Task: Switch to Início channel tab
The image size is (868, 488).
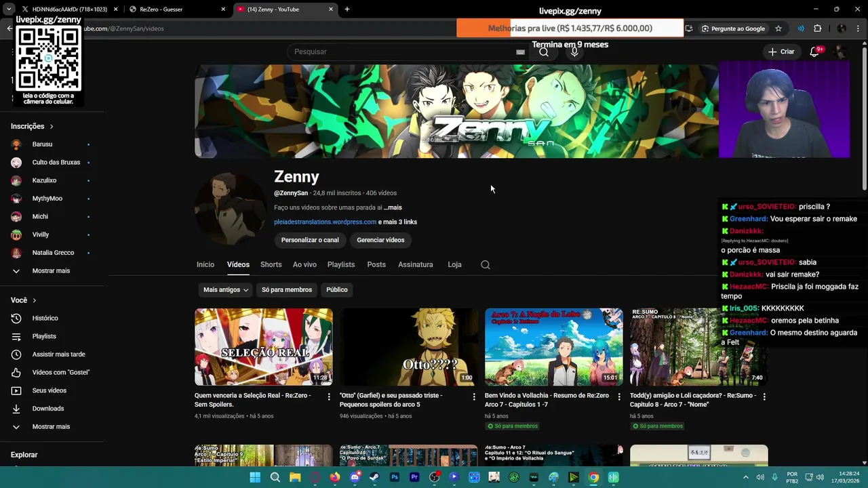Action: tap(205, 265)
